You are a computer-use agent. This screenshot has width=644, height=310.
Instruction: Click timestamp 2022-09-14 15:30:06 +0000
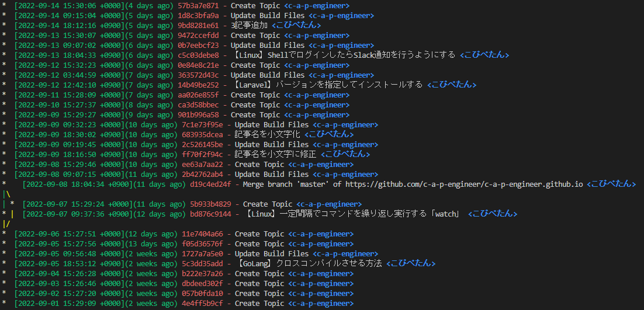click(x=69, y=6)
